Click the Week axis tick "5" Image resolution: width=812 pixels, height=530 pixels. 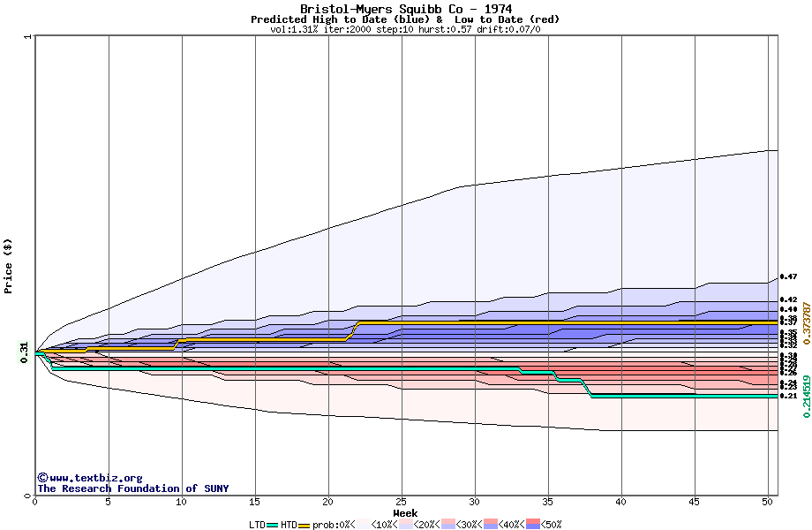[x=109, y=502]
